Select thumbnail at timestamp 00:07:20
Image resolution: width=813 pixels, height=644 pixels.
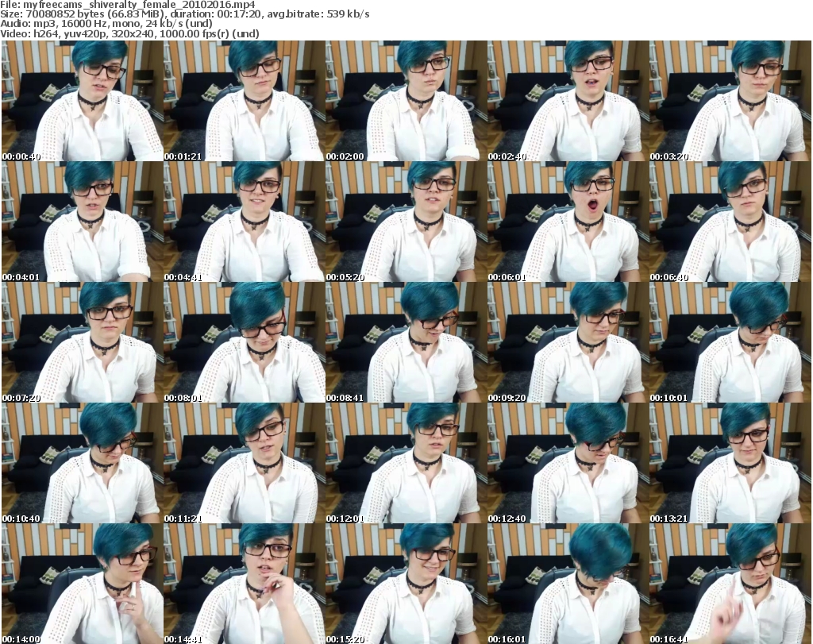(83, 343)
